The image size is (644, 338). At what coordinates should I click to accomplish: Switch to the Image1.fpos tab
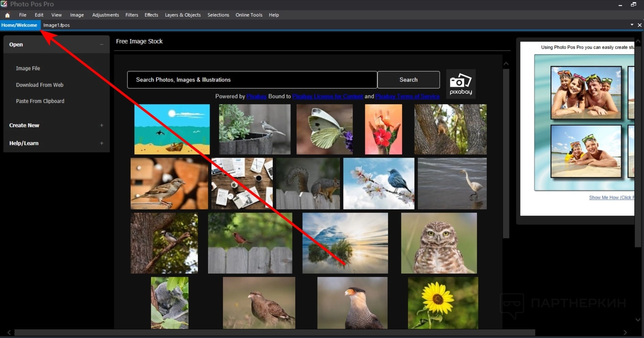57,25
